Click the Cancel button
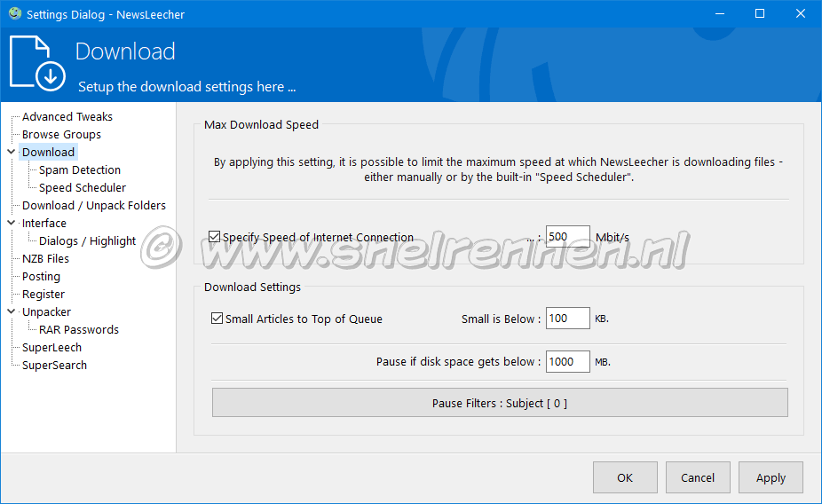The image size is (822, 504). (698, 477)
